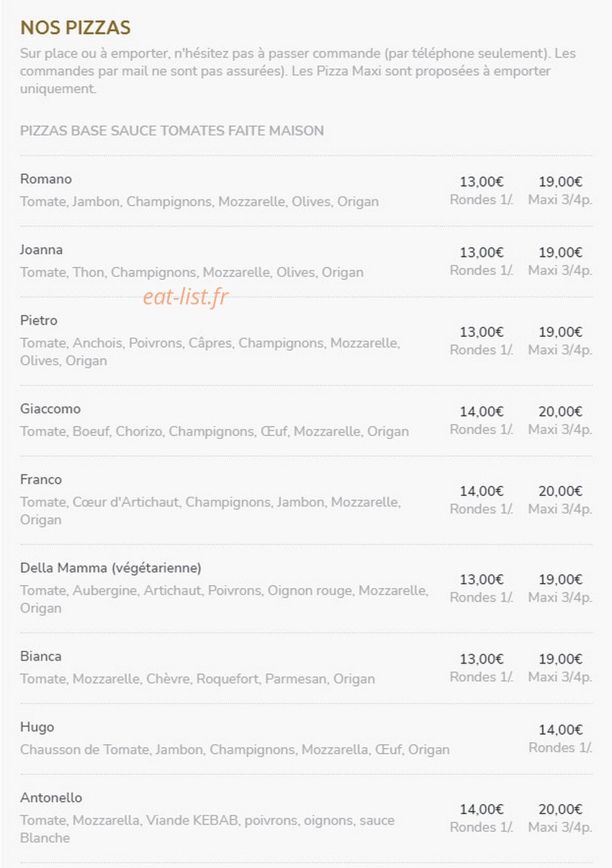Click the Pizzas base sauce tomates subheading
The image size is (612, 868).
click(172, 130)
